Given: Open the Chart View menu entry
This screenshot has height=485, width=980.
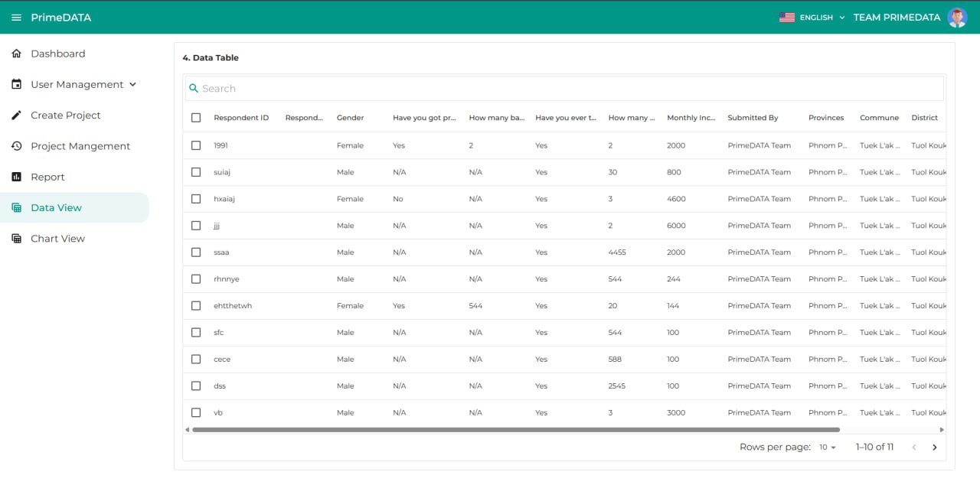Looking at the screenshot, I should 57,238.
